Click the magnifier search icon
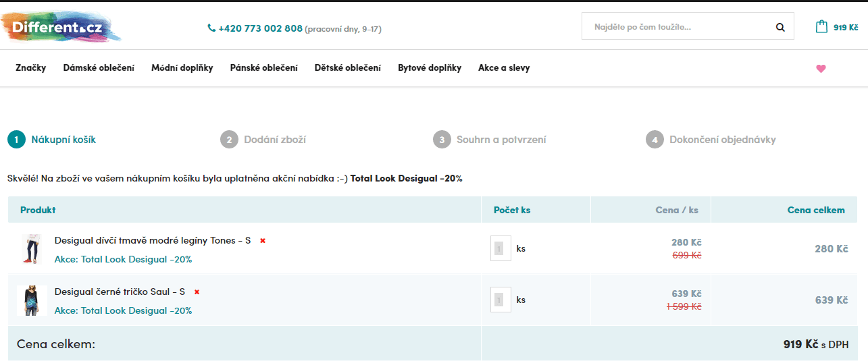 (x=780, y=28)
